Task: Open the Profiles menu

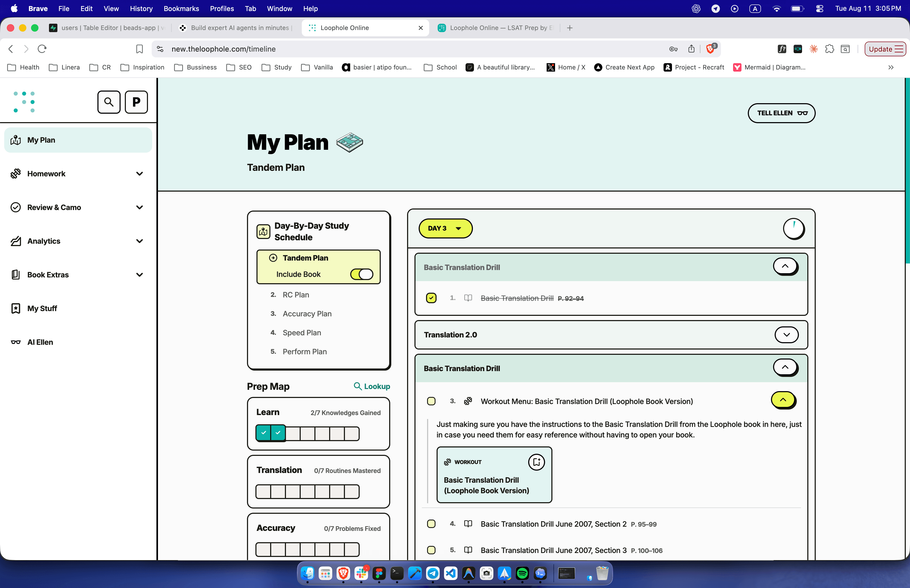Action: [x=222, y=8]
